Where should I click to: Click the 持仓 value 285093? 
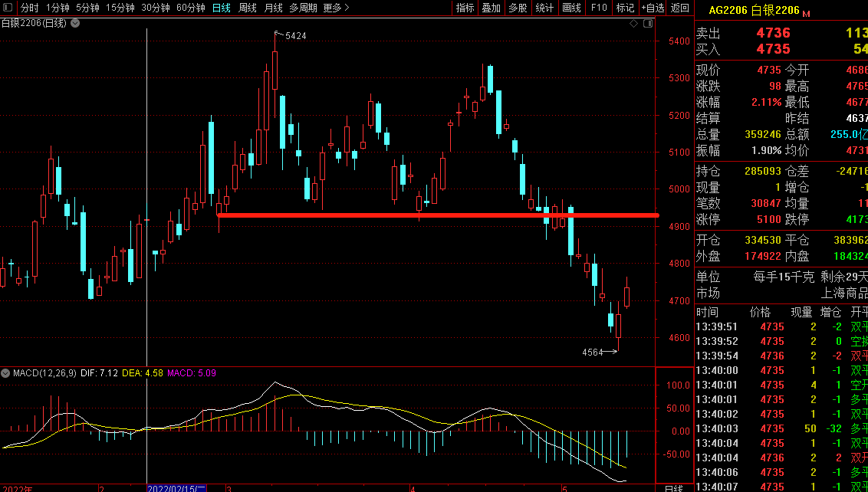[x=763, y=172]
